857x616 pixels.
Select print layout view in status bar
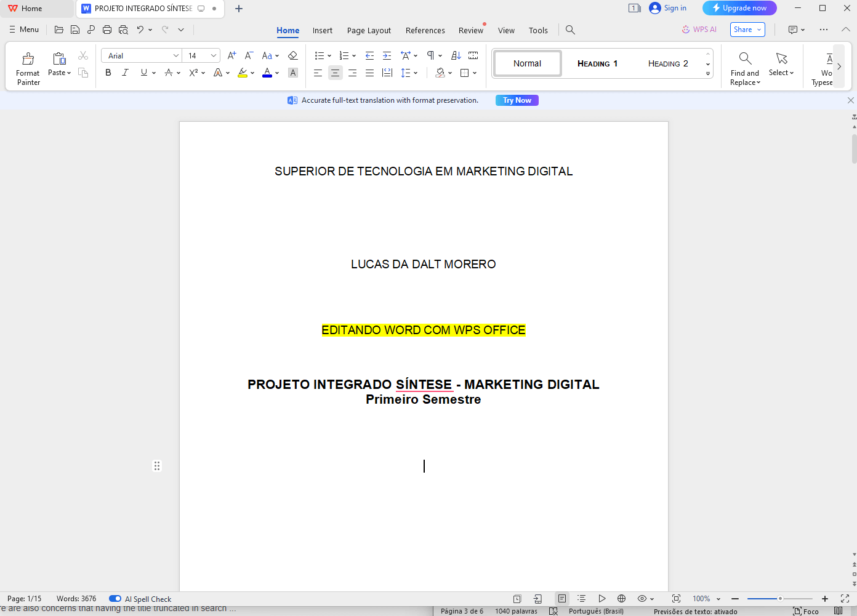[562, 598]
